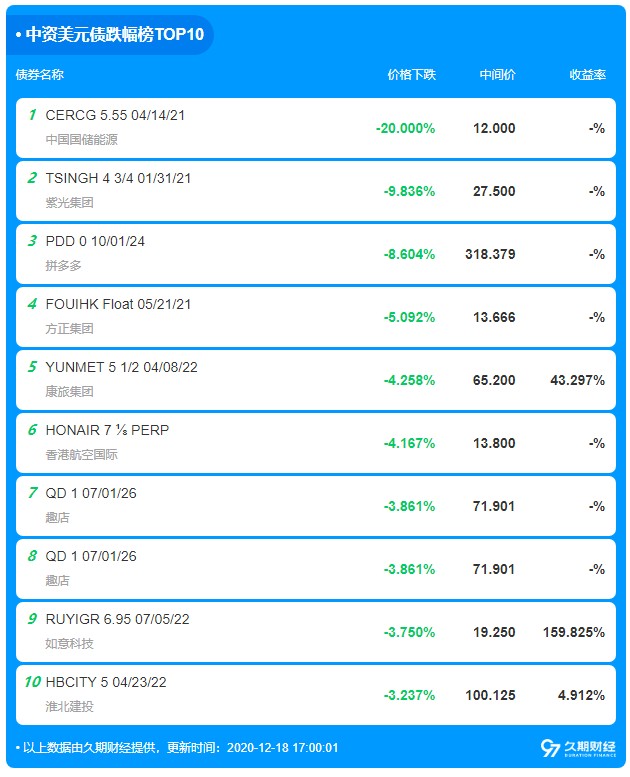Open FOUIHK Float 05/21/21 bond

316,317
